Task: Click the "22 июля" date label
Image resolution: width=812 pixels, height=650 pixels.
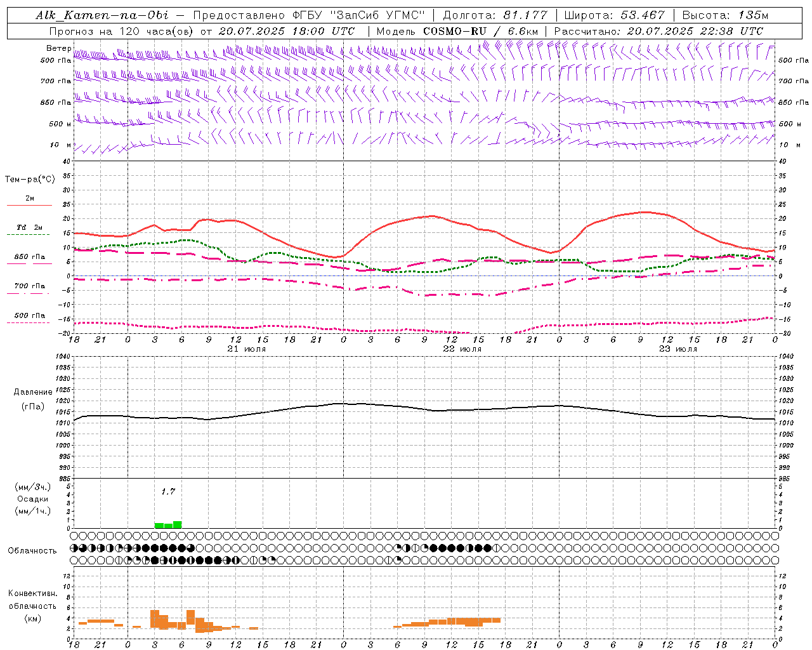Action: [x=462, y=349]
